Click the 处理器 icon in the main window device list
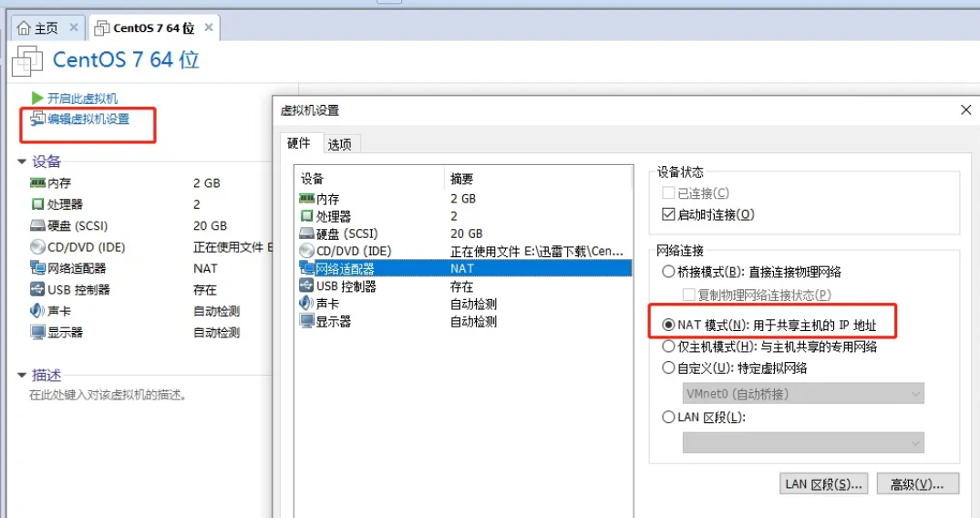This screenshot has height=518, width=980. [x=37, y=204]
